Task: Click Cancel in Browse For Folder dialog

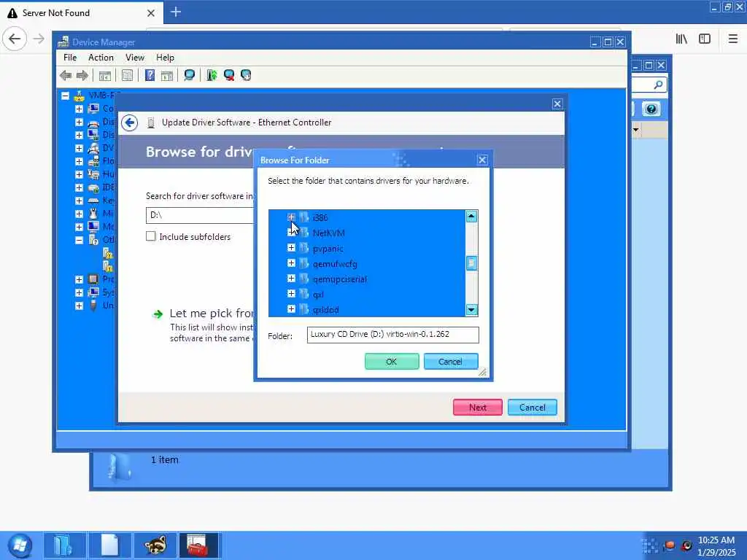Action: point(451,362)
